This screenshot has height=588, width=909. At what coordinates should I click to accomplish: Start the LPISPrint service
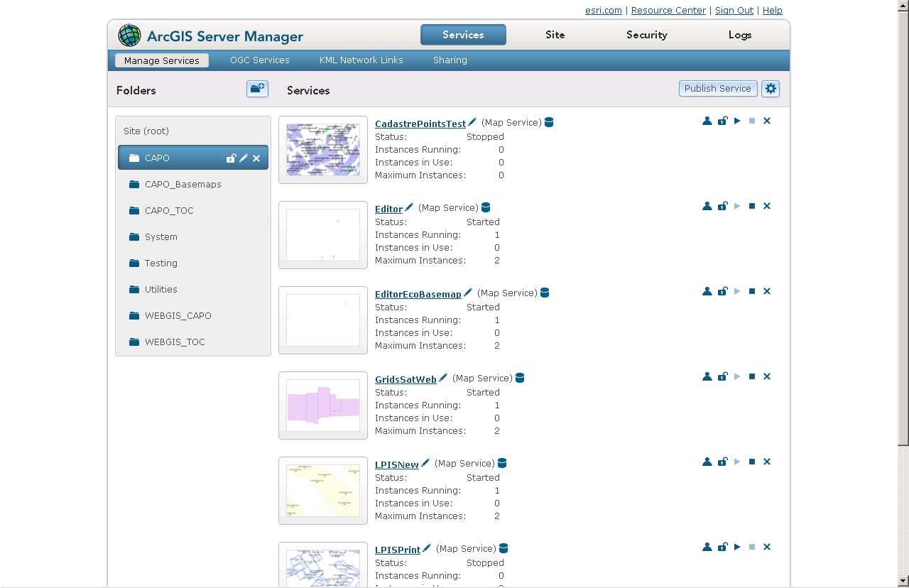737,547
